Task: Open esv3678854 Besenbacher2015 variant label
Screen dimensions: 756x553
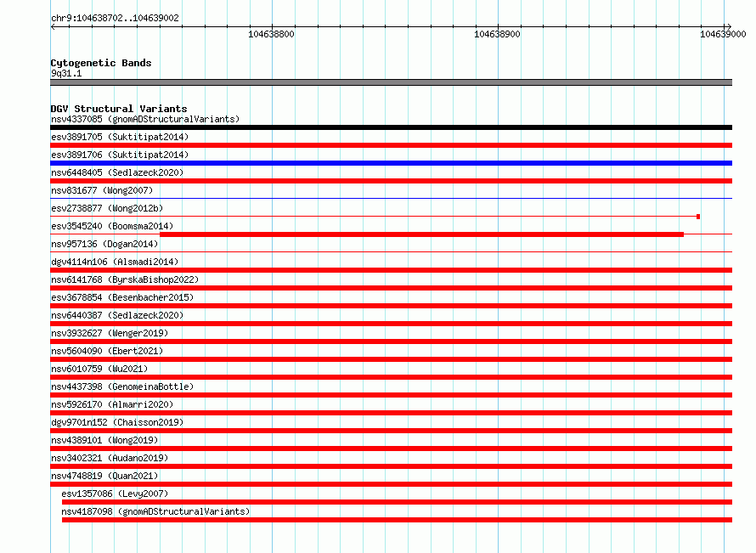Action: [122, 297]
